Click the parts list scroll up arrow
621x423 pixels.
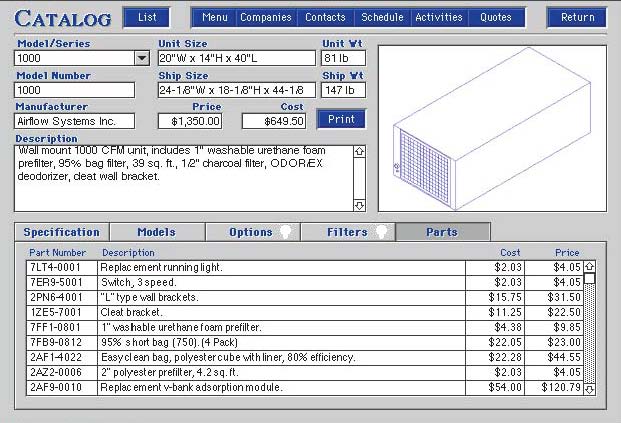(589, 267)
